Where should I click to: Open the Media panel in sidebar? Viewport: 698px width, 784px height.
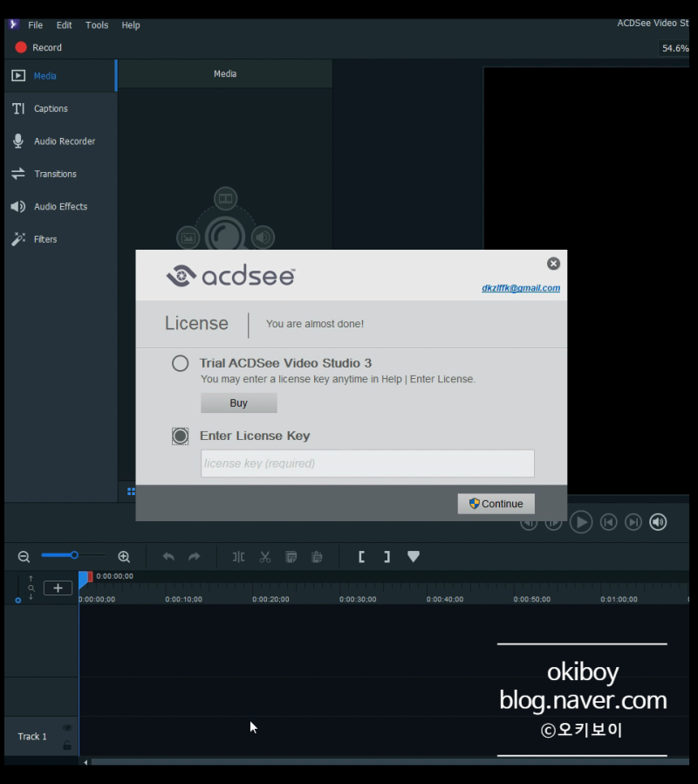tap(60, 76)
